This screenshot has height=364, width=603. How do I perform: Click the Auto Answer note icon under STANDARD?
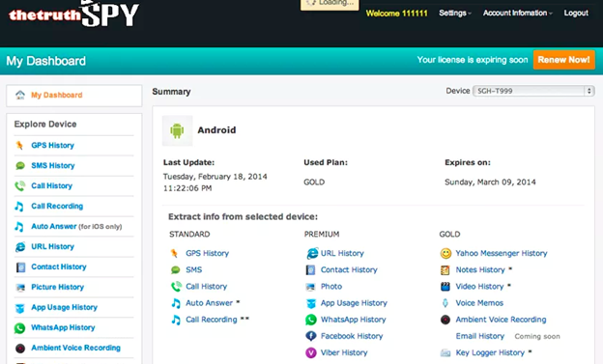[x=176, y=303]
